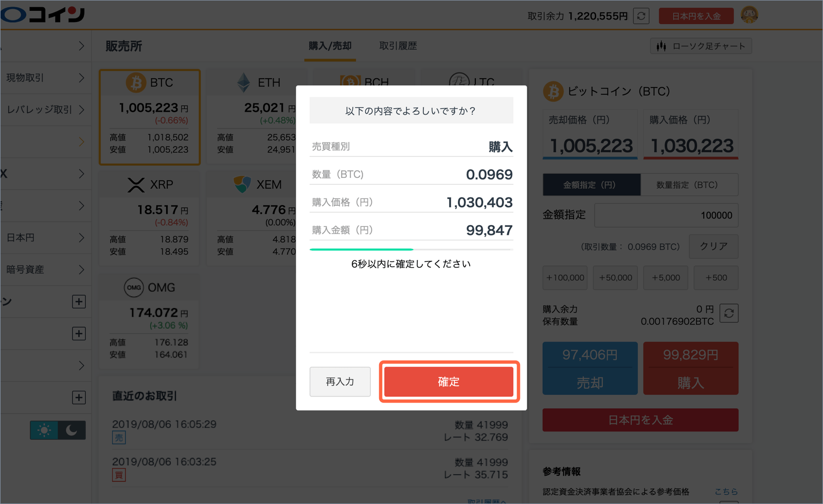The width and height of the screenshot is (823, 504).
Task: Click the 金額指定 amount input field
Action: pyautogui.click(x=666, y=215)
